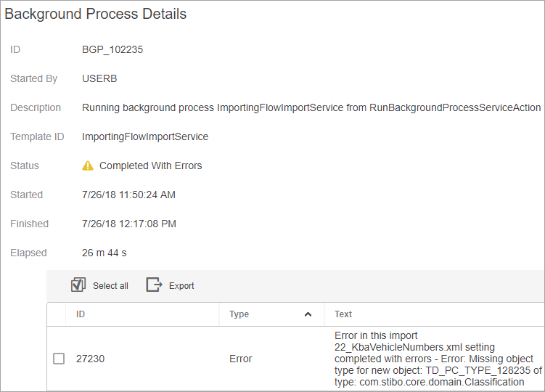The width and height of the screenshot is (545, 392).
Task: Click the Finished timestamp value
Action: 129,224
